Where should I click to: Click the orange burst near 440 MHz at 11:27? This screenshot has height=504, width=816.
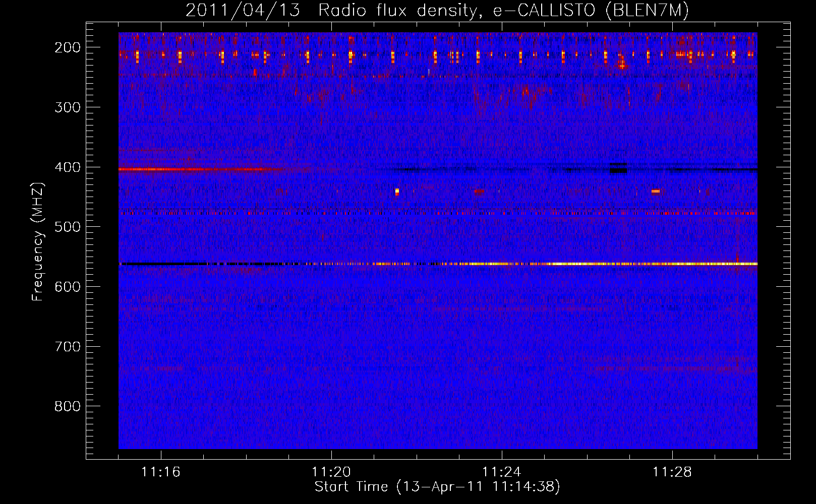point(656,191)
